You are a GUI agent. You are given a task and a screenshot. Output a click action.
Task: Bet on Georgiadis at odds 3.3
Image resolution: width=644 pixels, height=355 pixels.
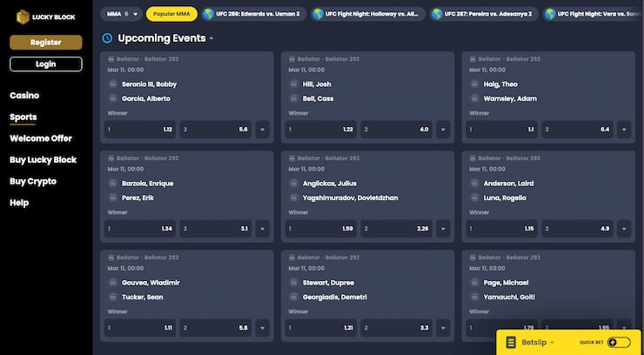(x=396, y=328)
